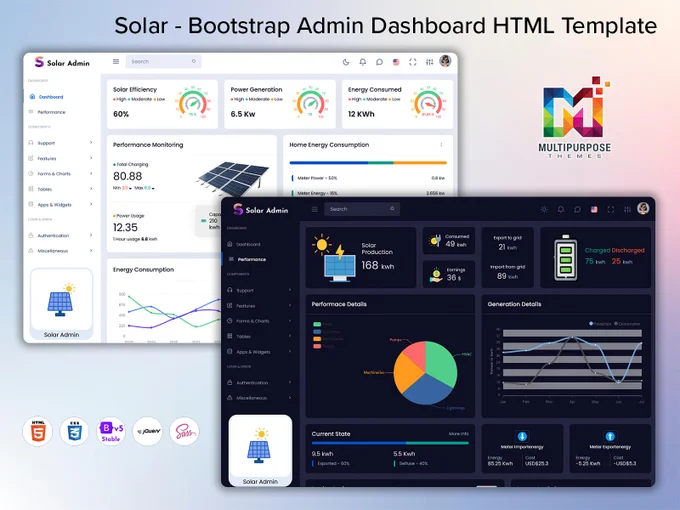
Task: Open chat bubble icon in dark dashboard header
Action: point(577,209)
